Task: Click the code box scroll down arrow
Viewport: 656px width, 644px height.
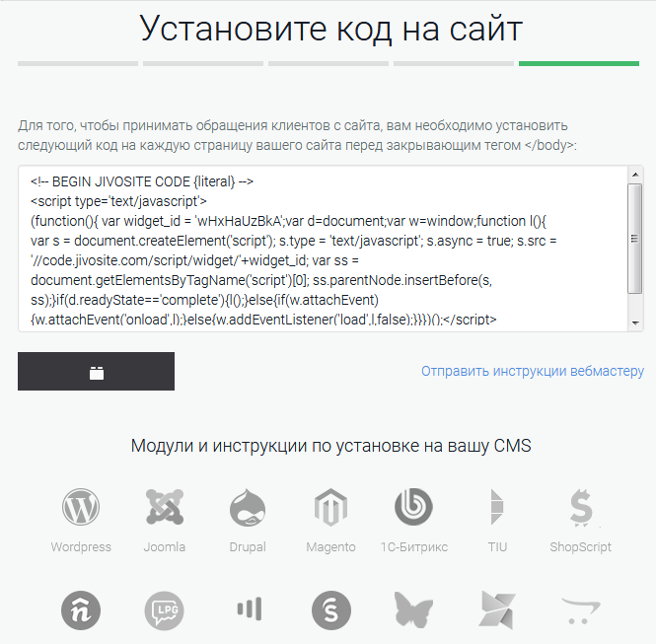Action: coord(635,322)
